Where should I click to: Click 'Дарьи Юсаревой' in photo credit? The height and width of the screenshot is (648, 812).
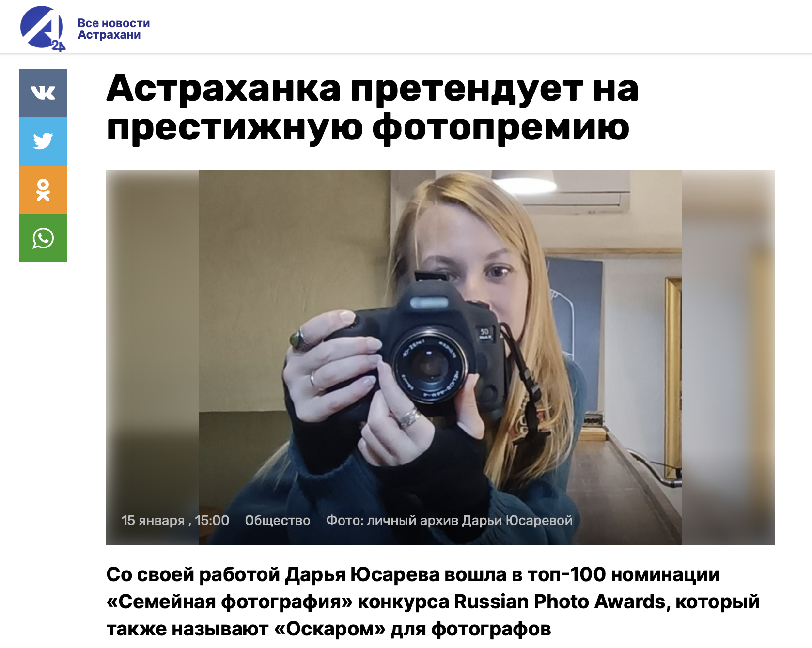click(x=517, y=520)
